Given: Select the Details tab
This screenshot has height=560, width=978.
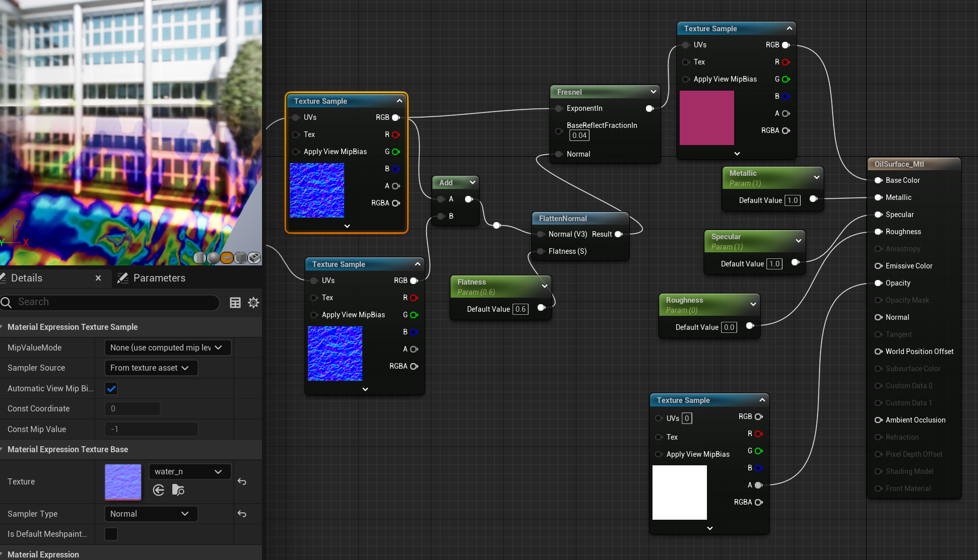Looking at the screenshot, I should pos(26,278).
